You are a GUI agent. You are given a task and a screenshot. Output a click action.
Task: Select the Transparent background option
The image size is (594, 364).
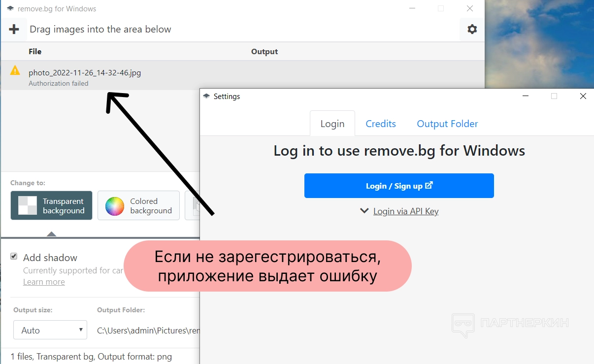(x=51, y=205)
